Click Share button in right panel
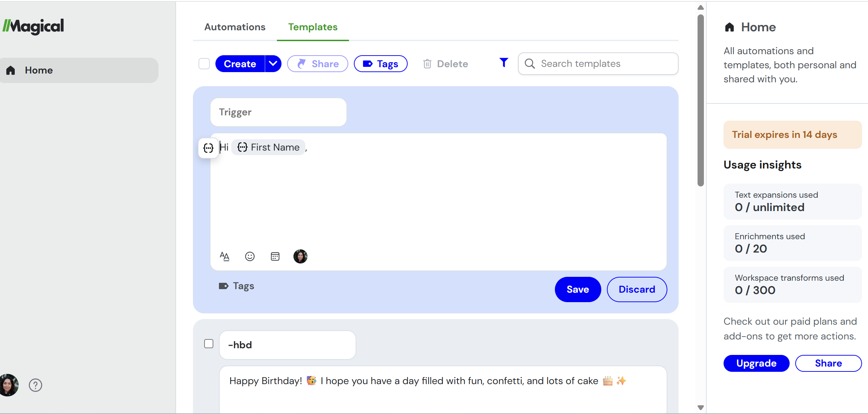Image resolution: width=868 pixels, height=414 pixels. (x=828, y=363)
